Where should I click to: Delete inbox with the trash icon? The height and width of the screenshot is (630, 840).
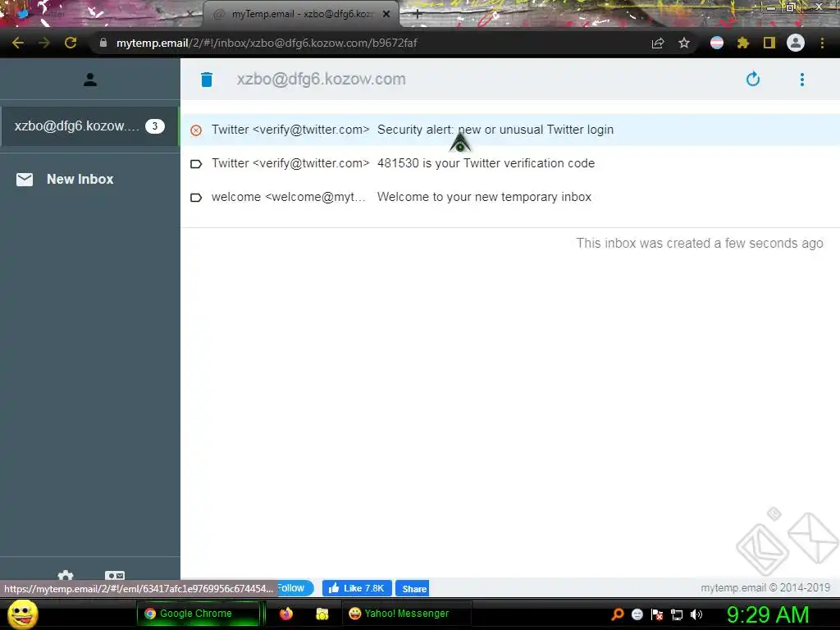[207, 80]
